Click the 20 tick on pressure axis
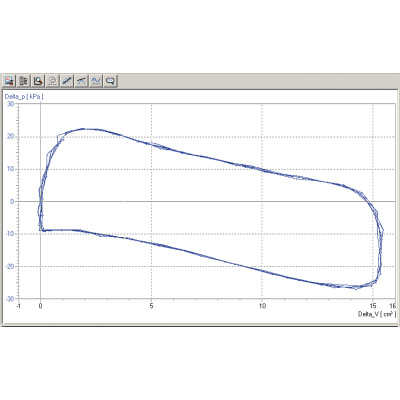400x400 pixels. click(x=11, y=136)
